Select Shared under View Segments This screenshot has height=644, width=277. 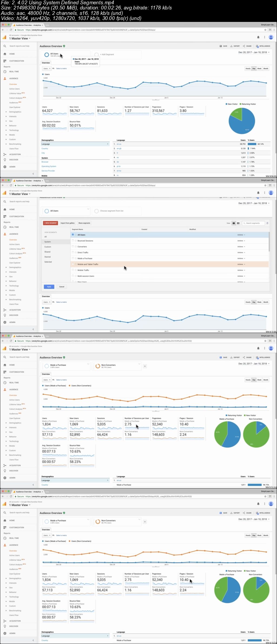pyautogui.click(x=47, y=252)
